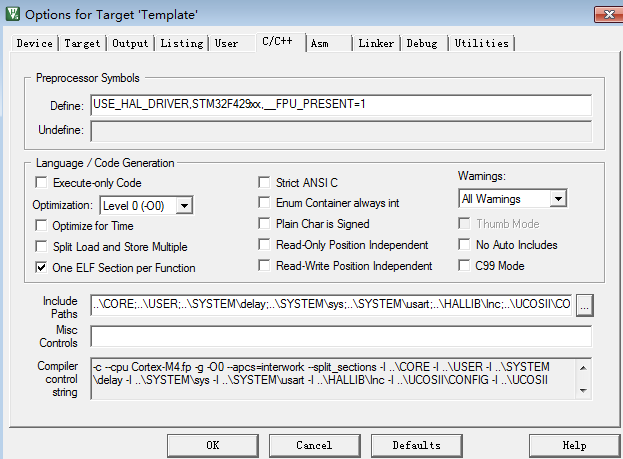
Task: Click the compiler string scroll-down arrow
Action: tap(583, 391)
